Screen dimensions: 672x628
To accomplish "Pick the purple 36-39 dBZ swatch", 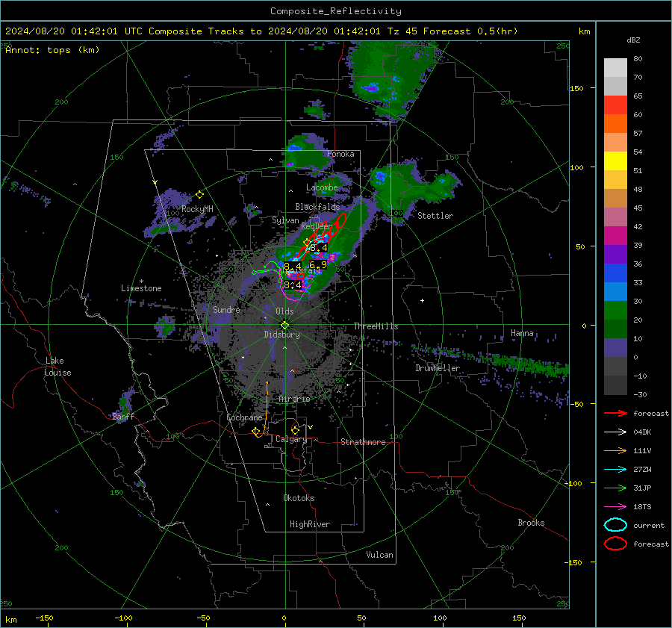I will [615, 254].
